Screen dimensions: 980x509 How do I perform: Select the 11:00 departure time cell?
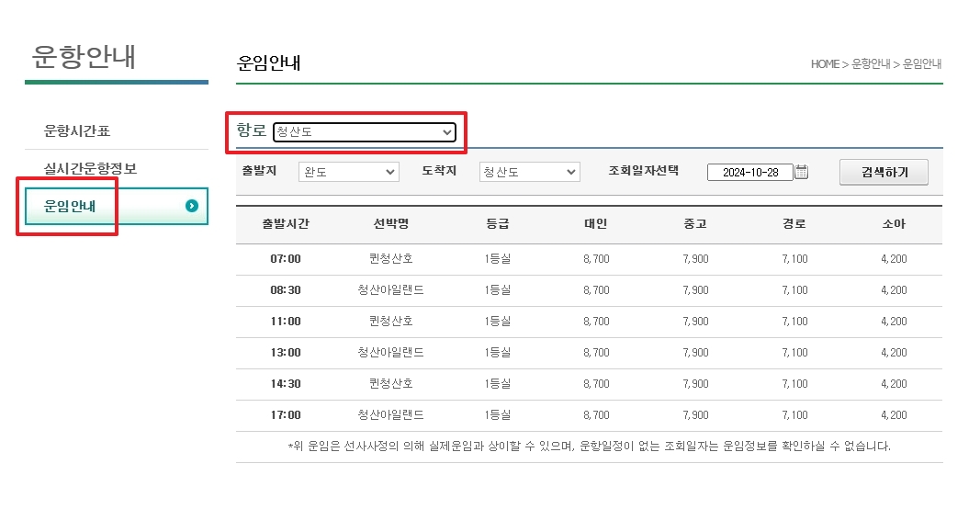(286, 322)
